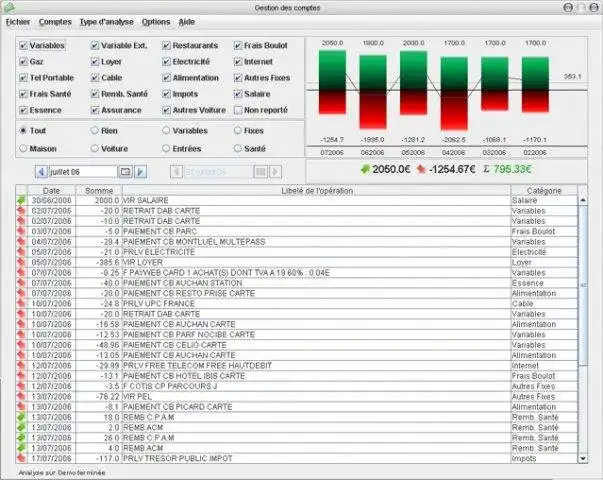The height and width of the screenshot is (480, 603).
Task: Click the table's scroll up arrow
Action: [x=583, y=200]
